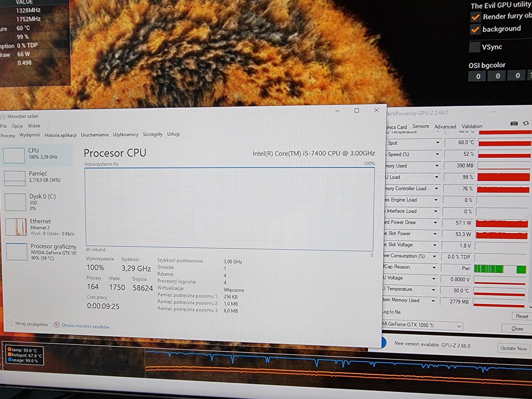Image resolution: width=532 pixels, height=399 pixels.
Task: Open the GPU-Z Validation tab
Action: (x=472, y=126)
